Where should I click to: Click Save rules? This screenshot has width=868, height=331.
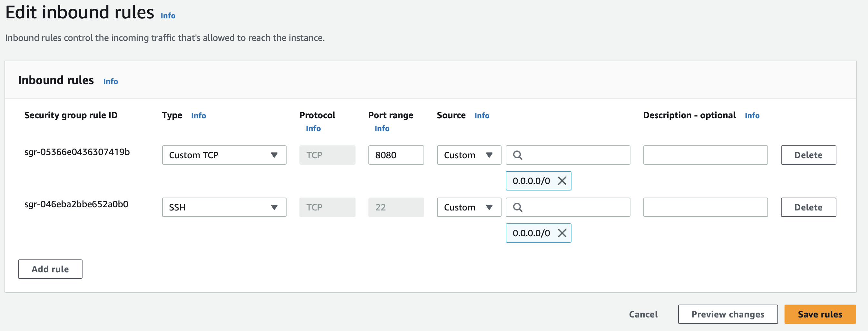[820, 314]
